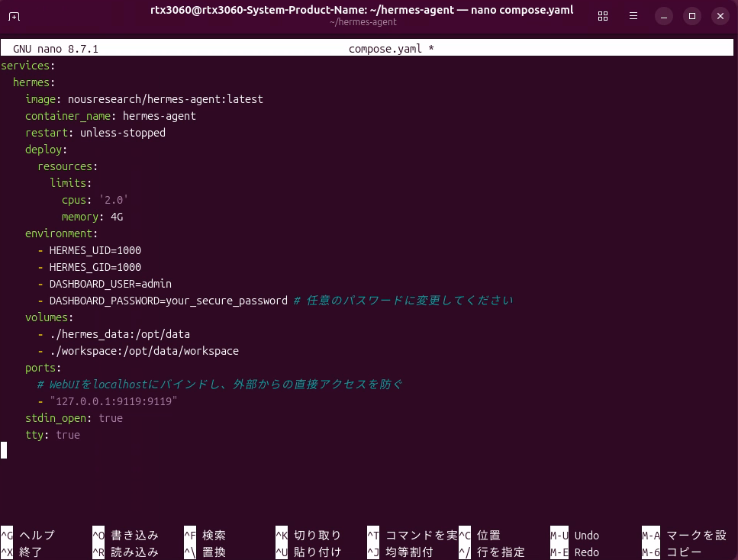The height and width of the screenshot is (560, 738).
Task: Click the ^T コマンドを実 execute shortcut
Action: (x=412, y=535)
